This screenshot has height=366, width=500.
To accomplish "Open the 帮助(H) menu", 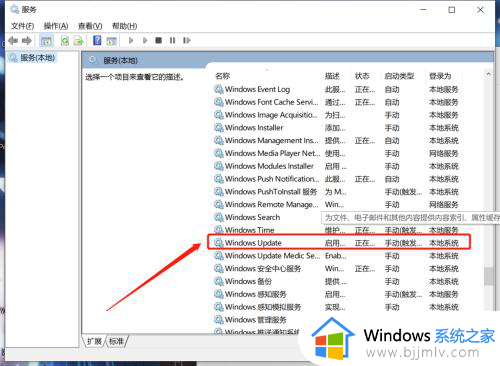I will click(124, 26).
